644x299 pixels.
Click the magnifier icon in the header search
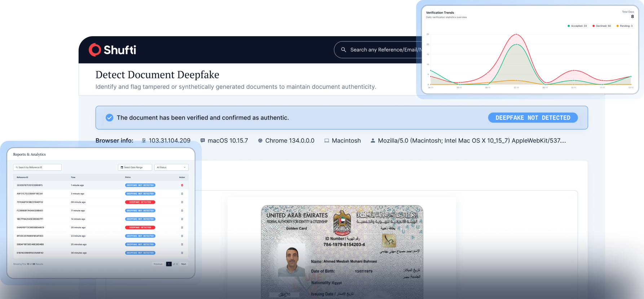point(343,50)
